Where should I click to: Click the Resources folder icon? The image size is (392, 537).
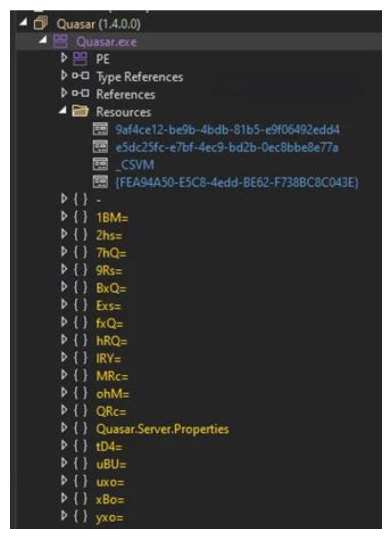point(83,112)
